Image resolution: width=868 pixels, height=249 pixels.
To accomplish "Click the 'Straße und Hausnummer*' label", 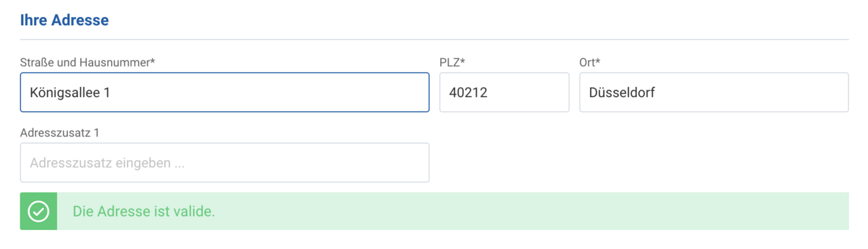I will pos(88,62).
